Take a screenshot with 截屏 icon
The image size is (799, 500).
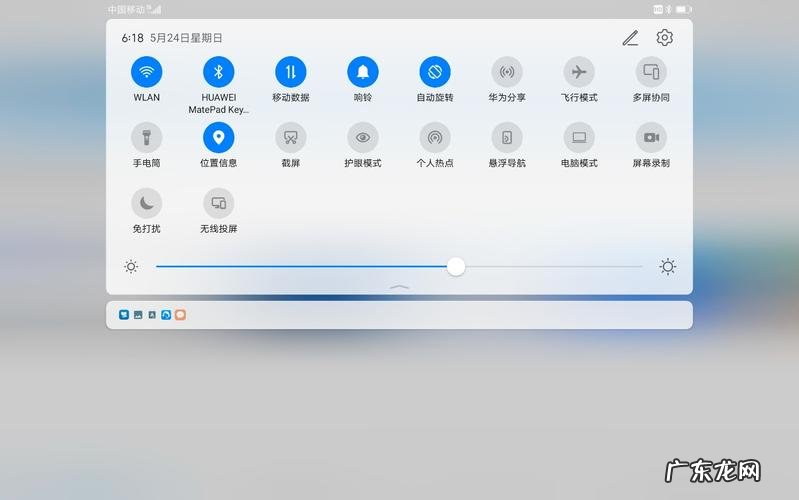pos(291,138)
